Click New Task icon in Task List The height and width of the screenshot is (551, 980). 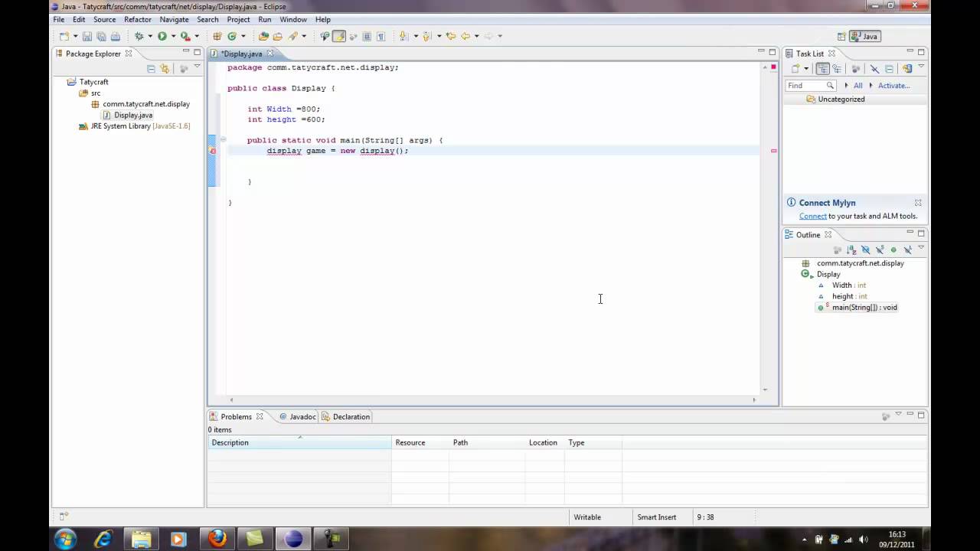(x=795, y=69)
